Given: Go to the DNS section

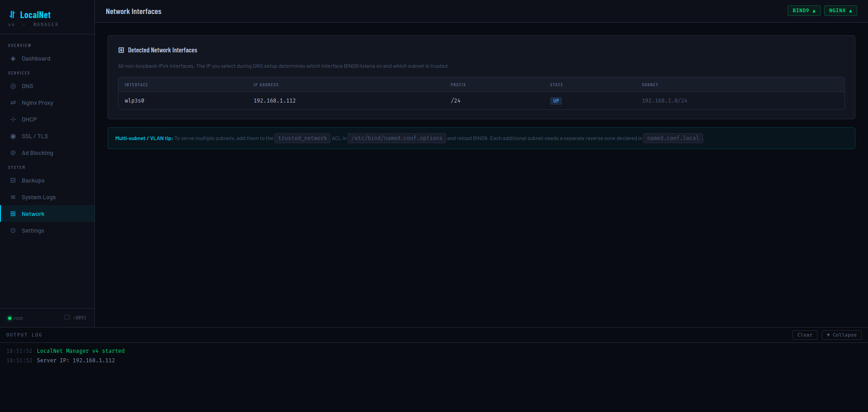Looking at the screenshot, I should pyautogui.click(x=47, y=86).
